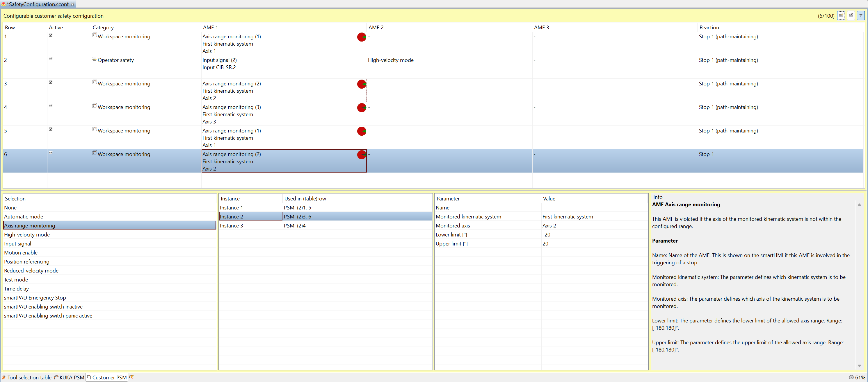The height and width of the screenshot is (382, 868).
Task: Click smartPAD Emergency Stop in the list
Action: (35, 297)
